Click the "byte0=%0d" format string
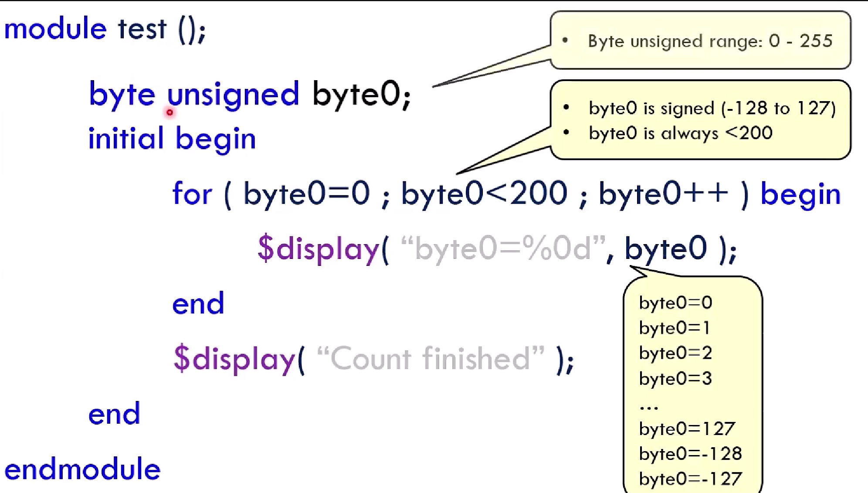The height and width of the screenshot is (493, 868). (503, 249)
